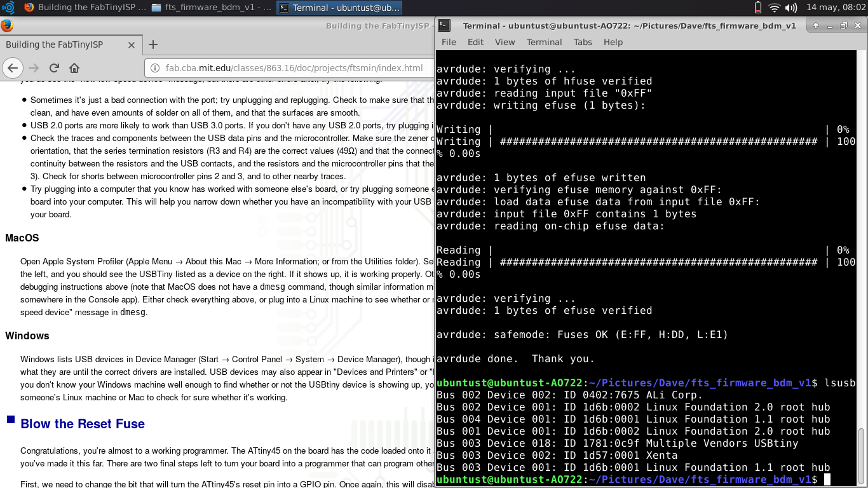Check the battery status icon
868x488 pixels.
758,8
